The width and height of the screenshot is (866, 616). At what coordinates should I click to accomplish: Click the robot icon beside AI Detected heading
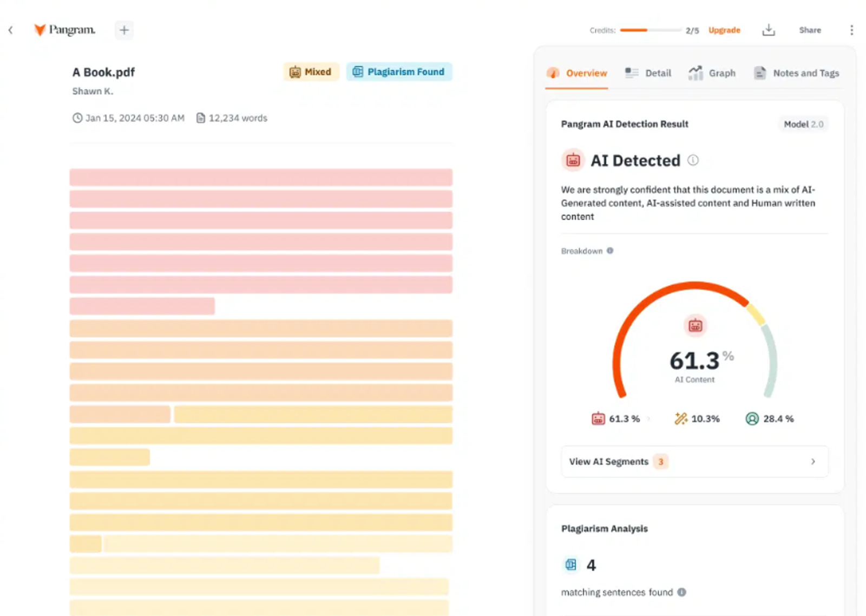point(573,160)
